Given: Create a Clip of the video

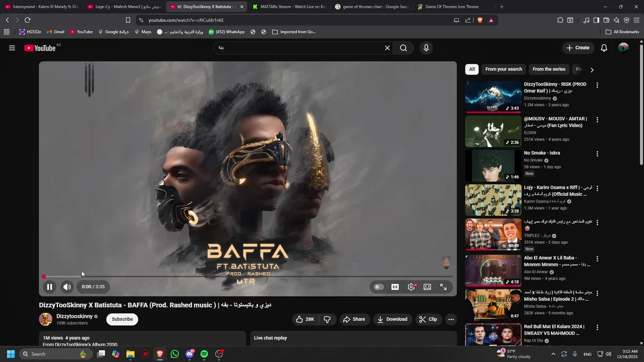Looking at the screenshot, I should [x=428, y=319].
